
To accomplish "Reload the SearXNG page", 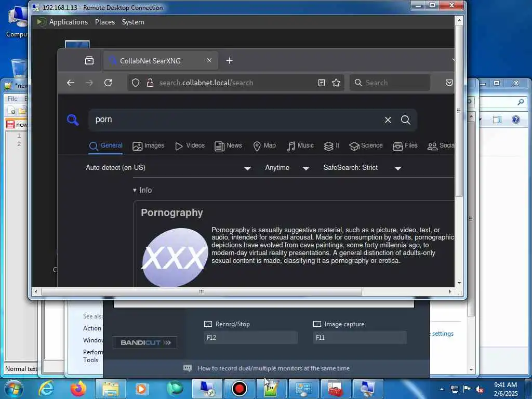I will coord(108,83).
